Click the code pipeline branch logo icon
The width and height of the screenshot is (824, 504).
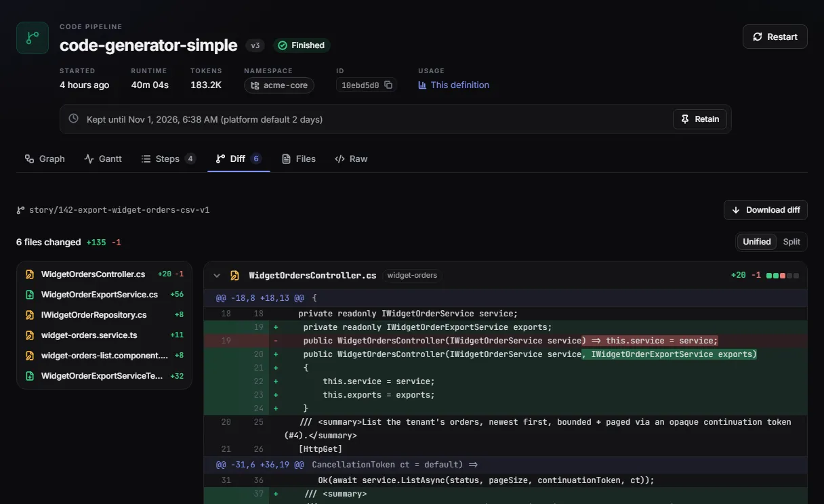coord(33,38)
